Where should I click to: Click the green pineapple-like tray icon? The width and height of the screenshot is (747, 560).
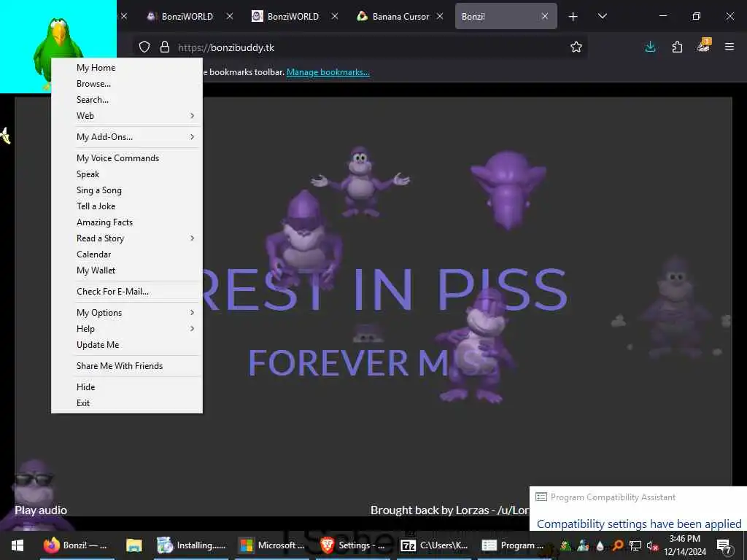tap(565, 545)
